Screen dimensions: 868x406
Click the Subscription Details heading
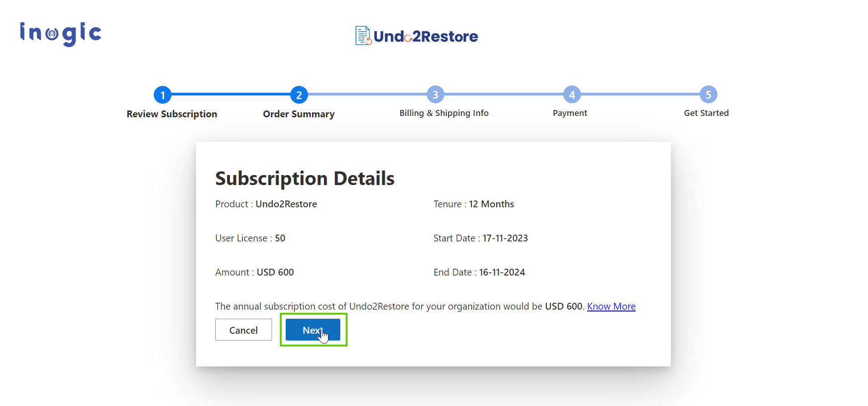coord(304,178)
